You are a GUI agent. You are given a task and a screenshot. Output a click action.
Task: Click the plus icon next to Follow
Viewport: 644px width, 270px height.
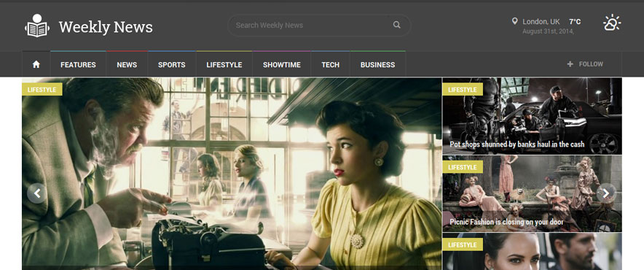click(570, 63)
